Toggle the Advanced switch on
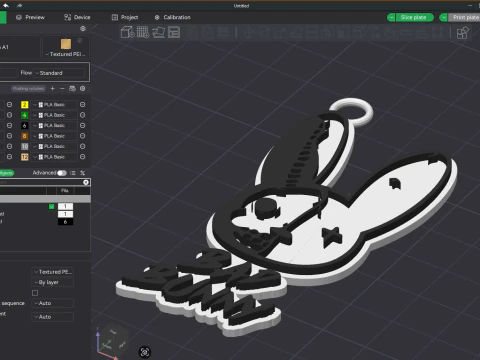The width and height of the screenshot is (480, 360). (62, 173)
